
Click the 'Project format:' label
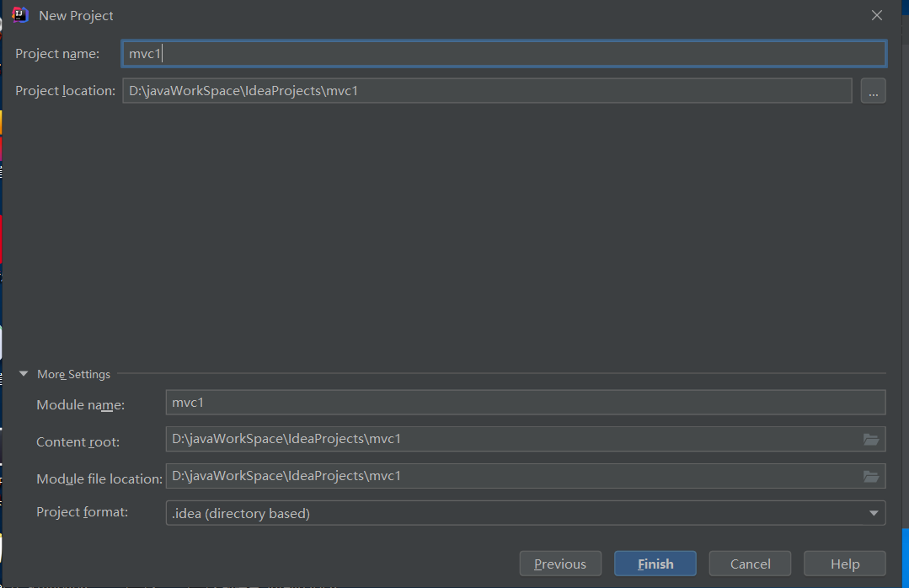tap(83, 512)
